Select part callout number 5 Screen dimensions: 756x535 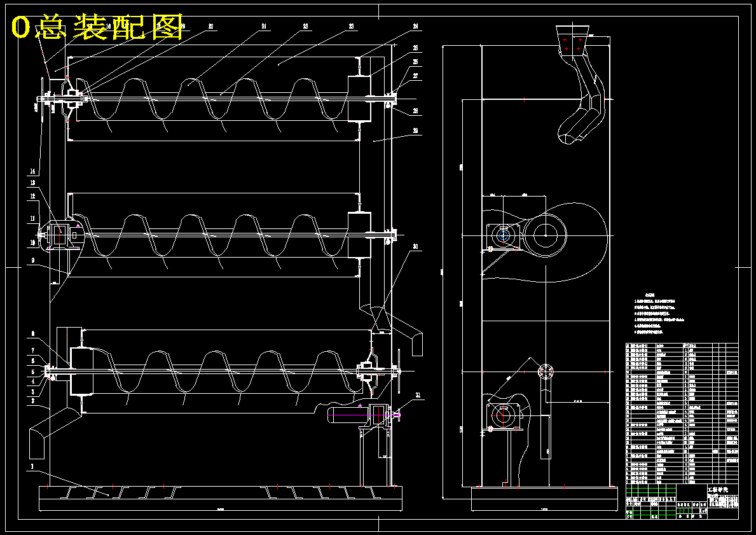click(x=33, y=372)
